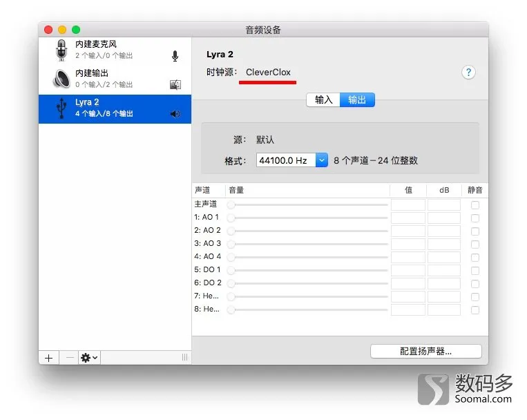Viewport: 527px width, 420px height.
Task: Click the dB field for 主声道
Action: pyautogui.click(x=444, y=204)
